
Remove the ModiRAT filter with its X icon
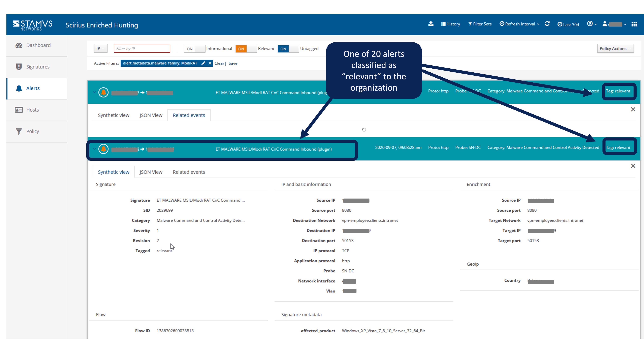click(210, 63)
